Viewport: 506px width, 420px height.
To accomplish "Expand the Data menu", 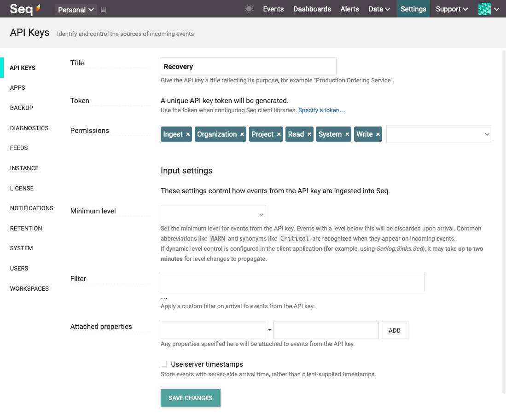I will click(x=379, y=9).
